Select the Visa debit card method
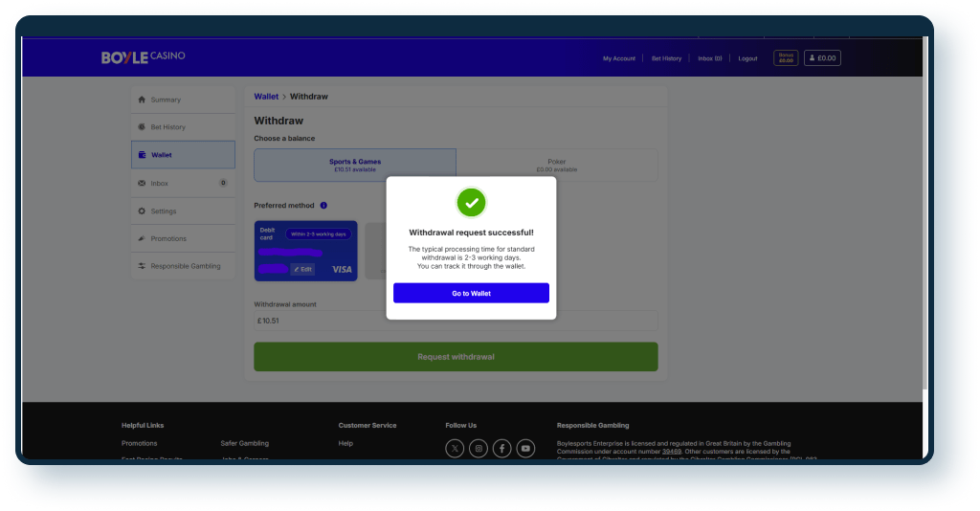 point(305,251)
